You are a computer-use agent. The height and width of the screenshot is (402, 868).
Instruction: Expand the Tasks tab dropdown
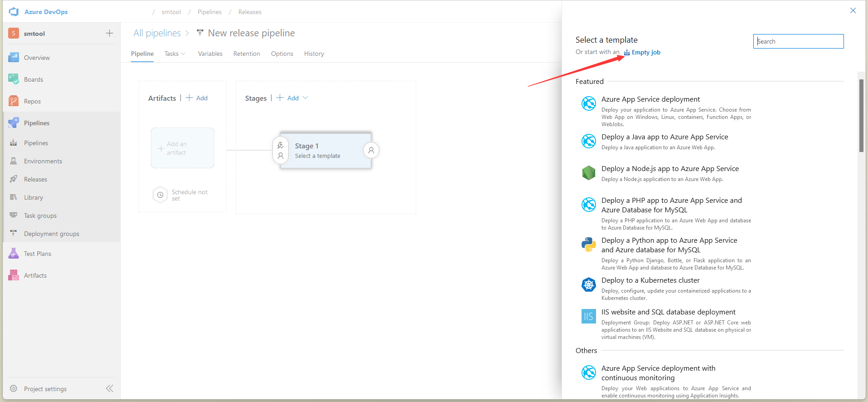tap(183, 54)
